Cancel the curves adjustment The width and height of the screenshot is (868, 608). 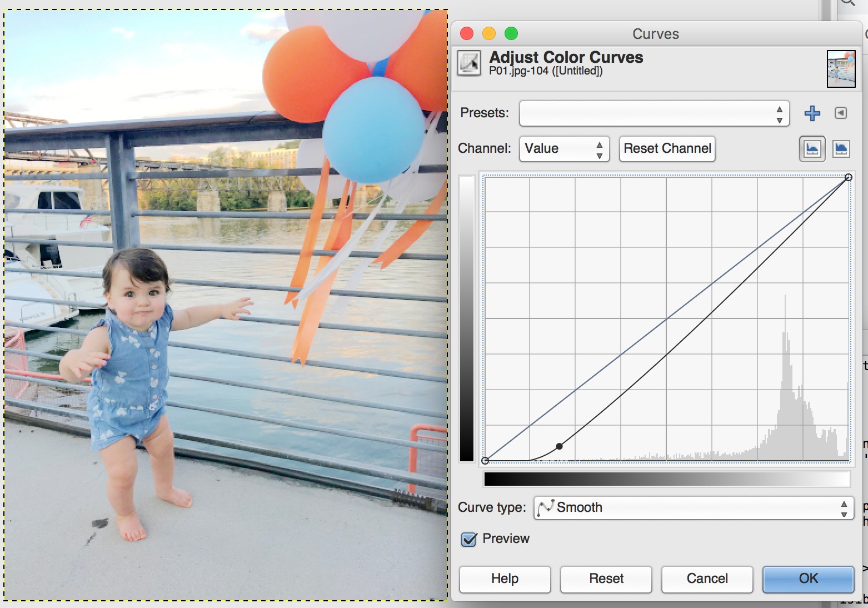707,579
